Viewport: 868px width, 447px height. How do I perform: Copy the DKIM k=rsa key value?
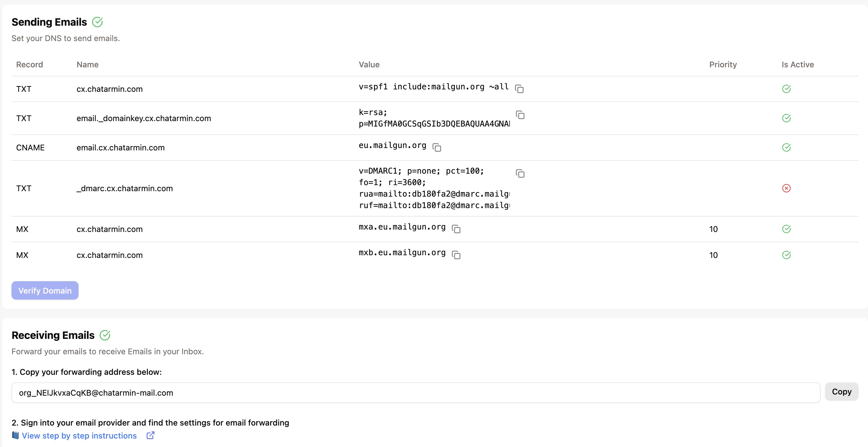(520, 115)
